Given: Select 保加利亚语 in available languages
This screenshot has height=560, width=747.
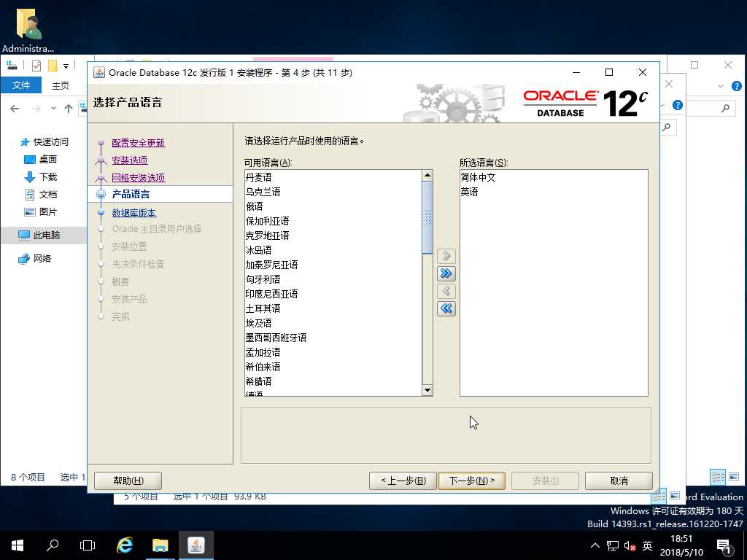Looking at the screenshot, I should tap(333, 221).
